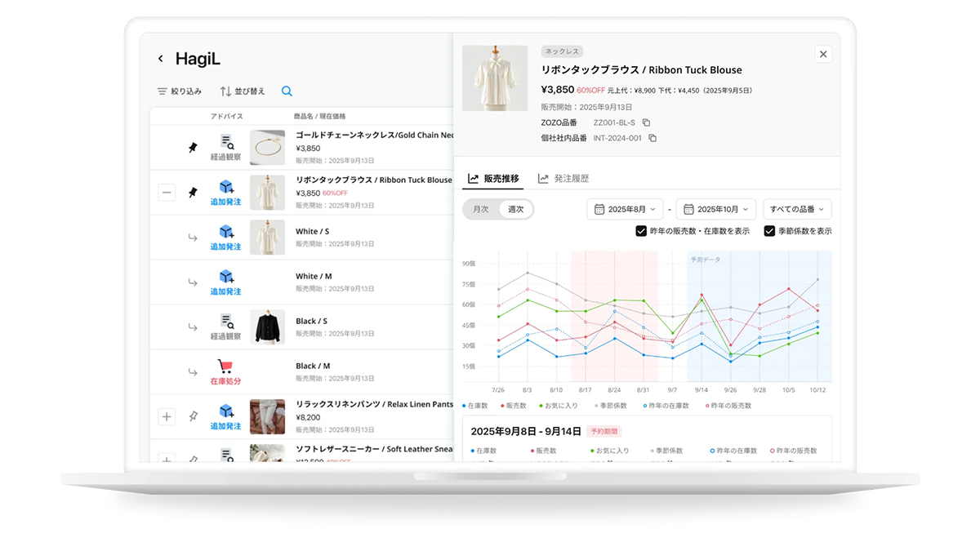Click 経過観察 icon on the Black / S row
Viewport: 980px width, 542px height.
point(226,327)
